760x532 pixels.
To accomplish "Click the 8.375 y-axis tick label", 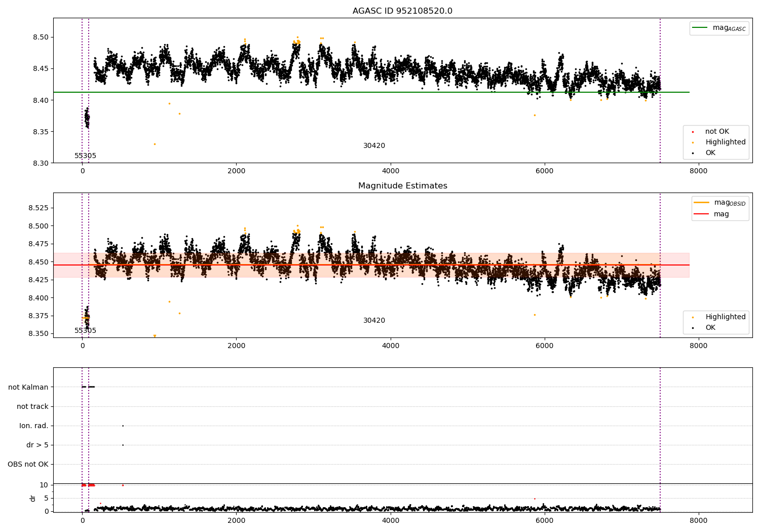I will (x=39, y=316).
